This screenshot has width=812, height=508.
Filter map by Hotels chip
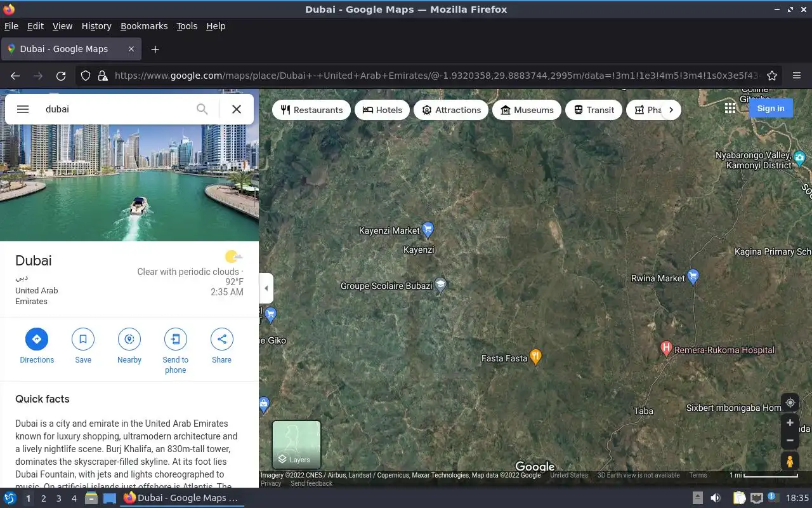(383, 110)
